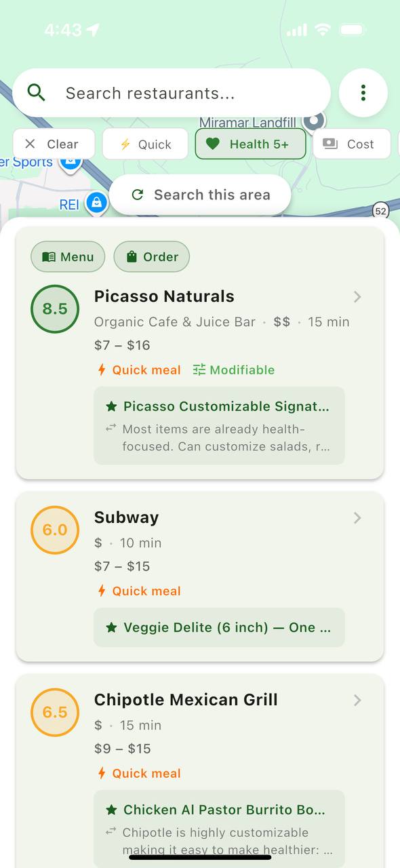The height and width of the screenshot is (868, 400).
Task: Open Chipotle Mexican Grill's detail chevron
Action: click(x=357, y=701)
